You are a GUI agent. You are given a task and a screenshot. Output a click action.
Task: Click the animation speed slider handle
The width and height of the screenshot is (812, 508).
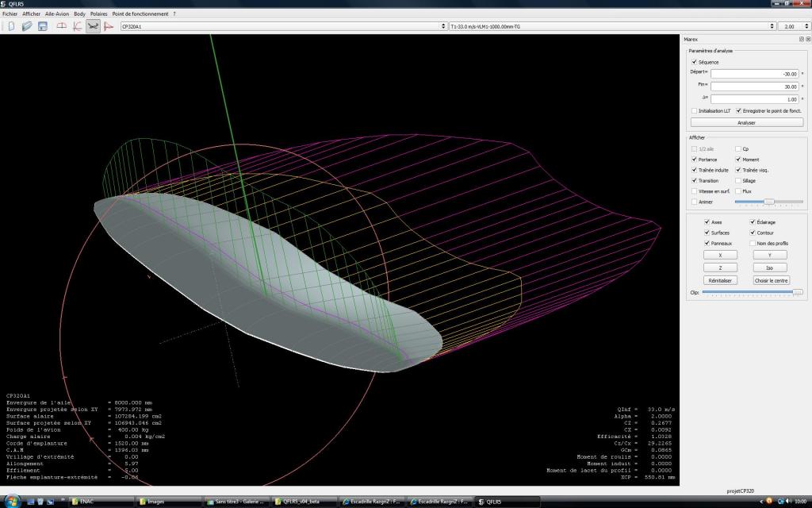click(769, 202)
